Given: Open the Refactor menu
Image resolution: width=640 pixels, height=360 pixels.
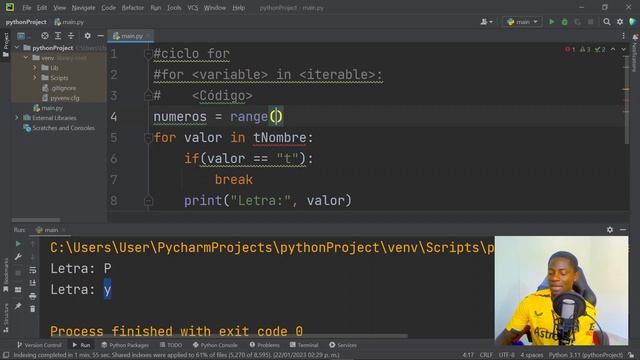Looking at the screenshot, I should 133,7.
